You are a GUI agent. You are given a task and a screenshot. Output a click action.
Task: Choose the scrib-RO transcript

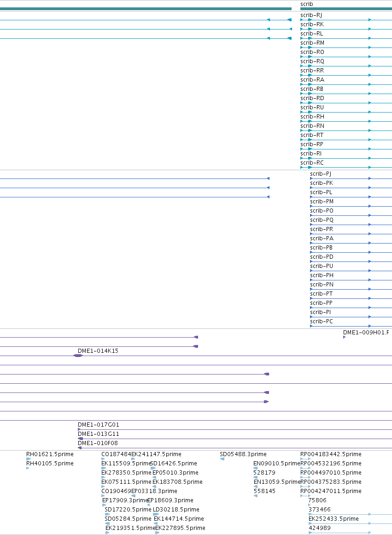(x=312, y=52)
